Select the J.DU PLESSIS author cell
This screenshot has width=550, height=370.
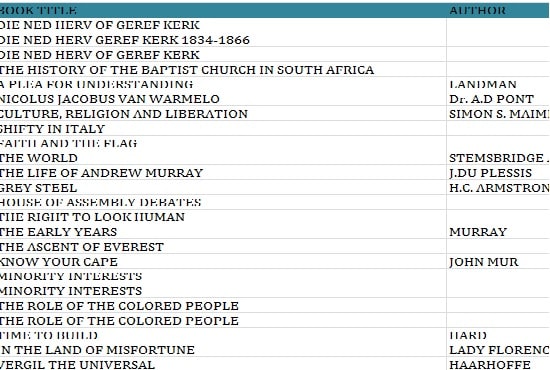click(x=498, y=173)
